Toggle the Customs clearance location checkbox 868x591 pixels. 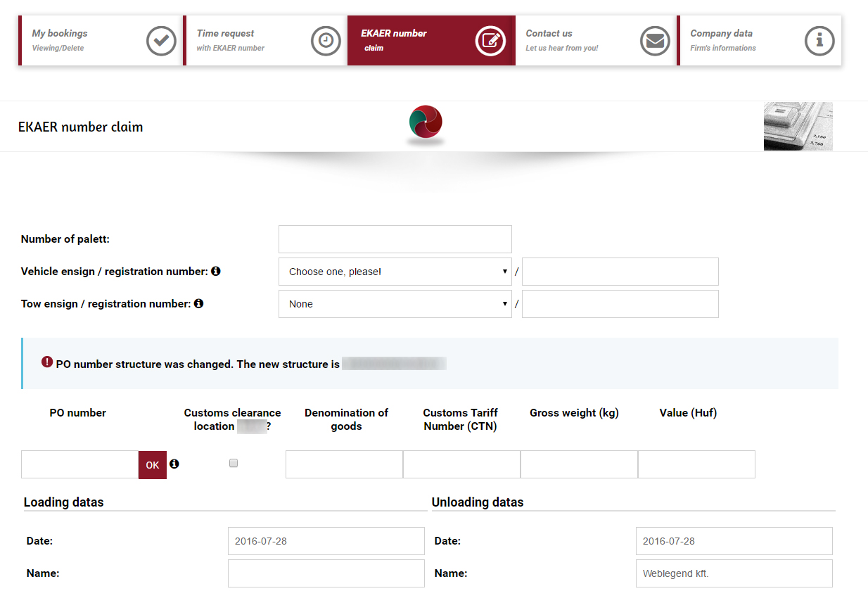click(234, 463)
